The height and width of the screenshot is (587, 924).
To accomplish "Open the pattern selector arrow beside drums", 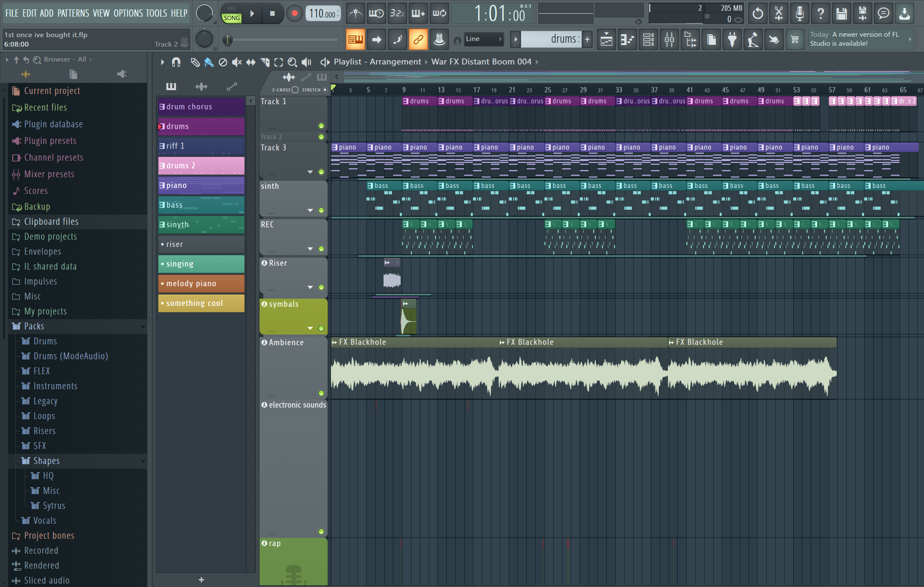I will click(x=516, y=39).
